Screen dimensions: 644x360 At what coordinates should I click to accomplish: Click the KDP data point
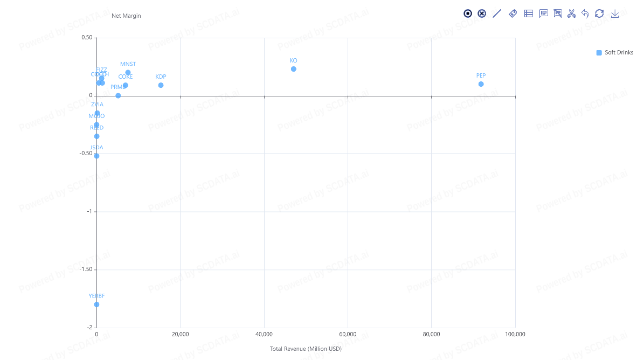(161, 85)
